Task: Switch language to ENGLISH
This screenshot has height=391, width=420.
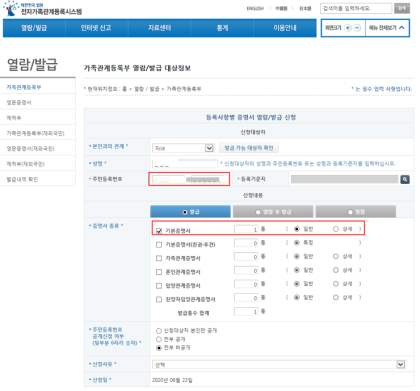Action: pos(255,9)
